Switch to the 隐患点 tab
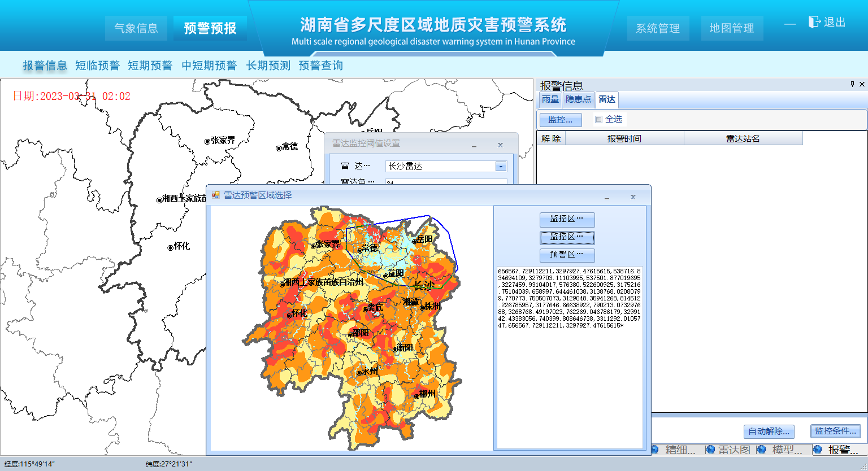Image resolution: width=868 pixels, height=471 pixels. coord(578,99)
